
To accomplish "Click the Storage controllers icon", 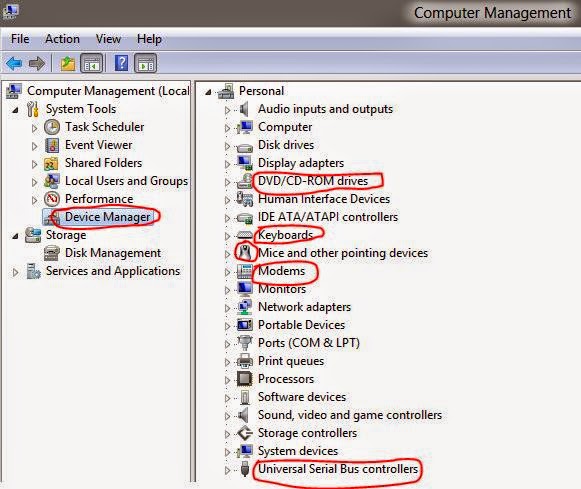I will tap(245, 433).
